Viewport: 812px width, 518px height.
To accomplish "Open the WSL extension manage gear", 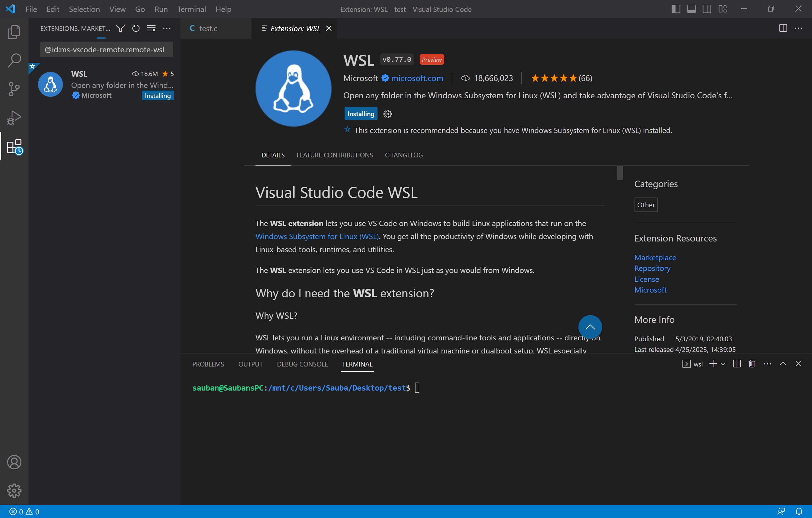I will [388, 114].
